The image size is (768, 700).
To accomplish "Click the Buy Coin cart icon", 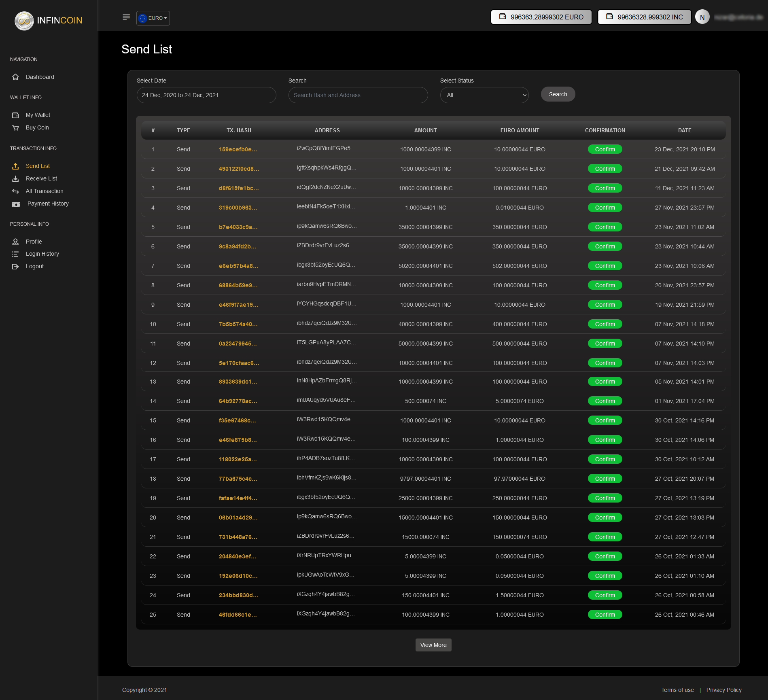I will coord(15,128).
